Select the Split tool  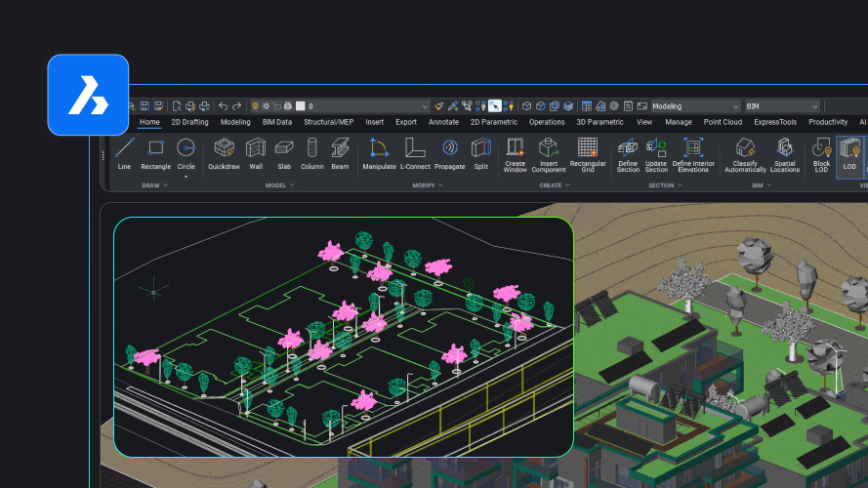click(481, 154)
